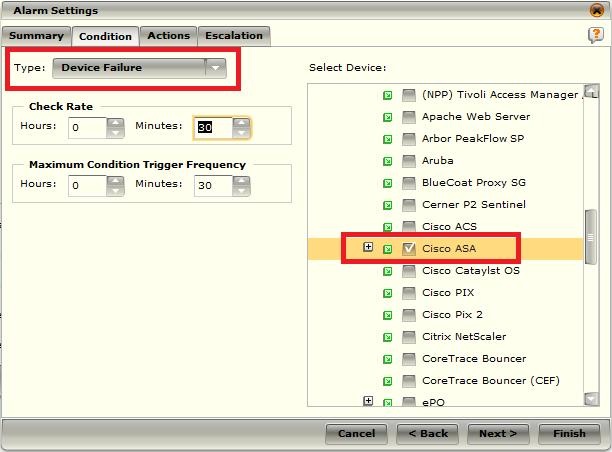This screenshot has width=612, height=452.
Task: Switch to the Summary tab
Action: click(36, 36)
